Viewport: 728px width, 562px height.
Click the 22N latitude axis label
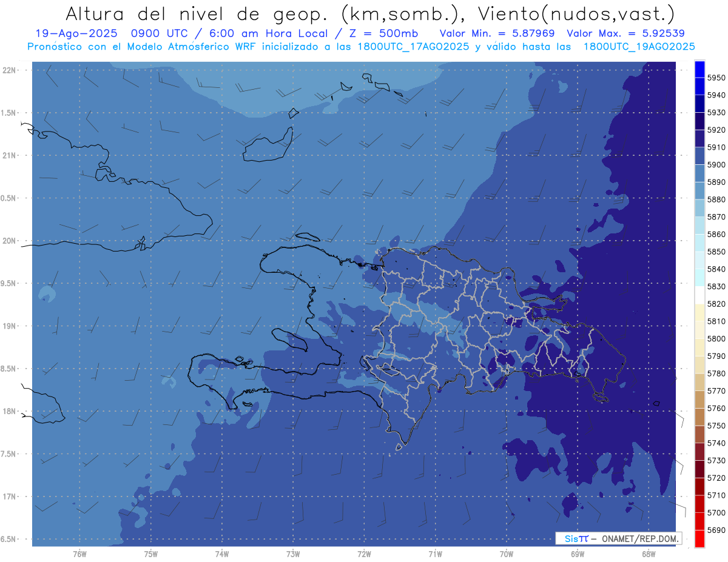(x=10, y=70)
